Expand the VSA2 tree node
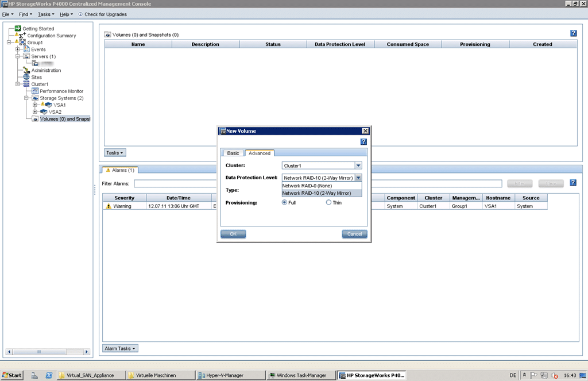Viewport: 588px width, 381px height. [35, 112]
